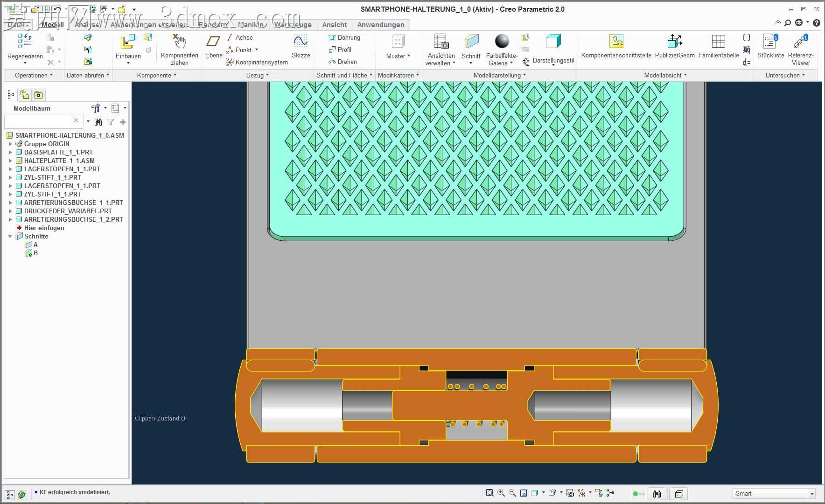Click the binoculars icon in model tree search
The height and width of the screenshot is (504, 825).
[98, 122]
